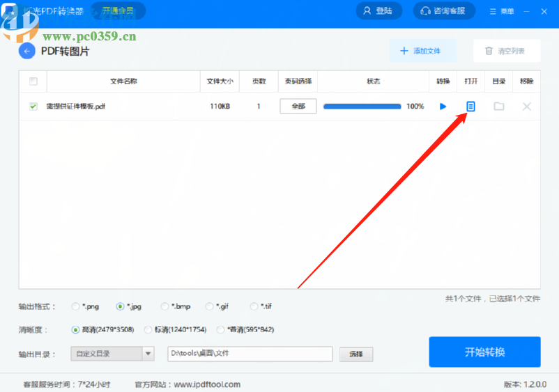The image size is (559, 392).
Task: Open the 菜单 menu
Action: pos(502,11)
